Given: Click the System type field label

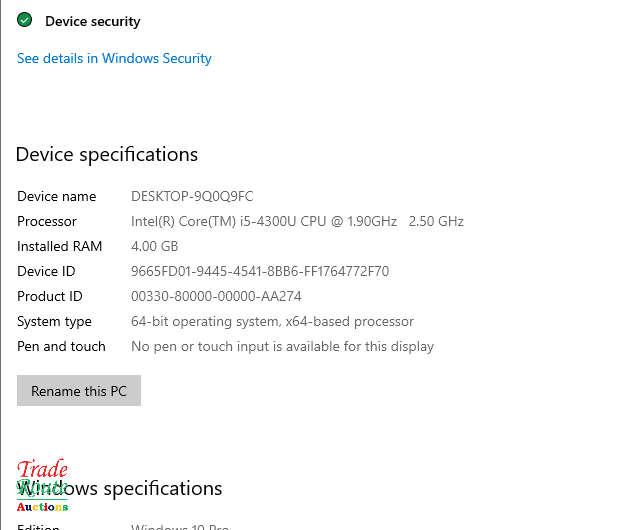Looking at the screenshot, I should point(54,321).
